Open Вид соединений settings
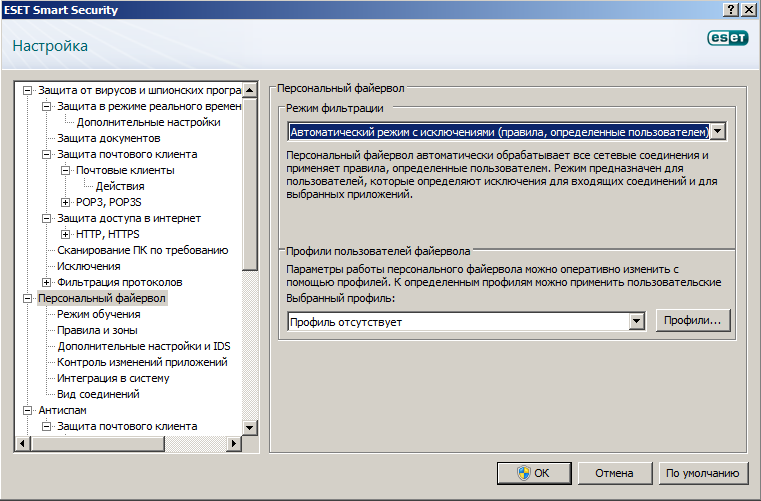 click(x=98, y=395)
